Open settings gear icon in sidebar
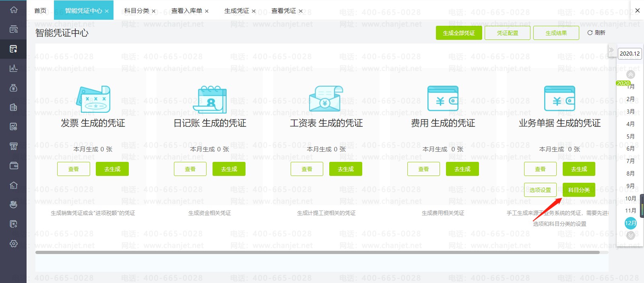Viewport: 644px width, 283px height. click(13, 244)
